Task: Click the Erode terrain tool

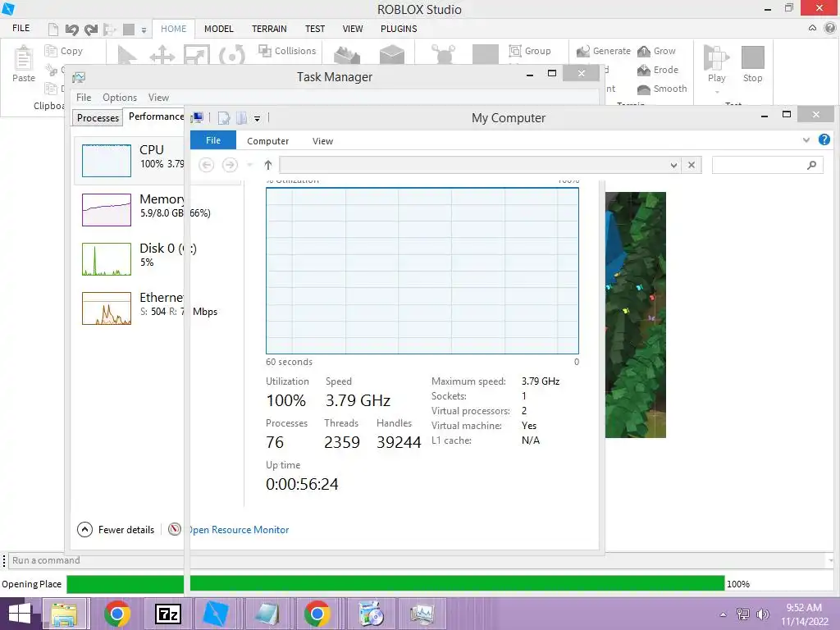Action: [x=658, y=70]
